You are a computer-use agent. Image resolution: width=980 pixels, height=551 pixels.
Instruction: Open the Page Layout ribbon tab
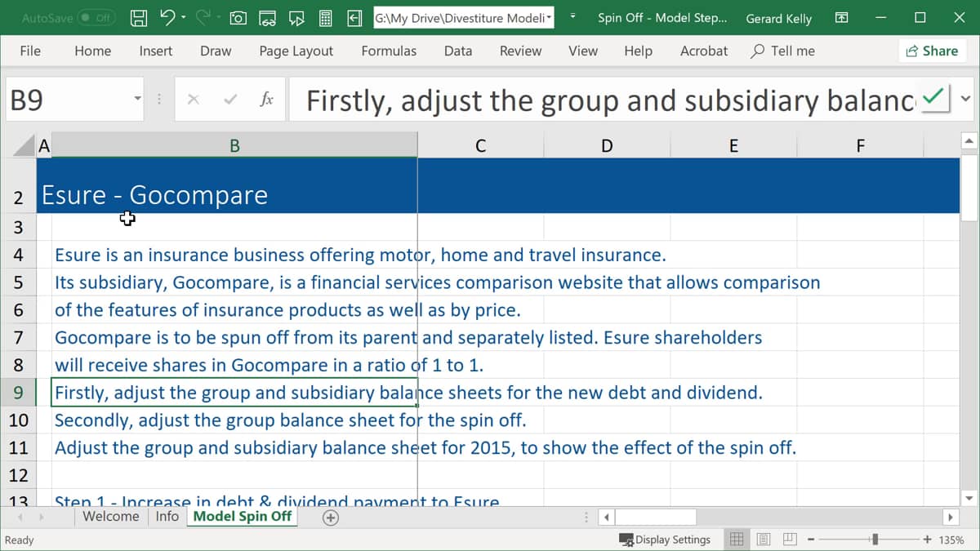296,51
